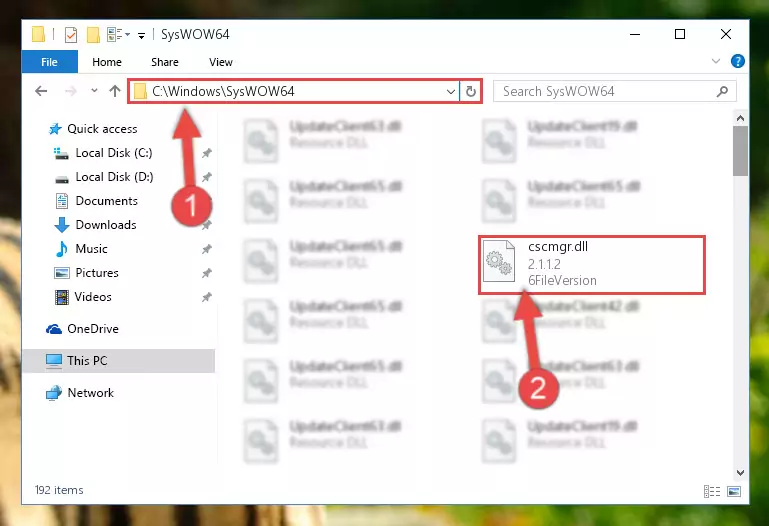
Task: Switch to the View ribbon tab
Action: click(221, 62)
